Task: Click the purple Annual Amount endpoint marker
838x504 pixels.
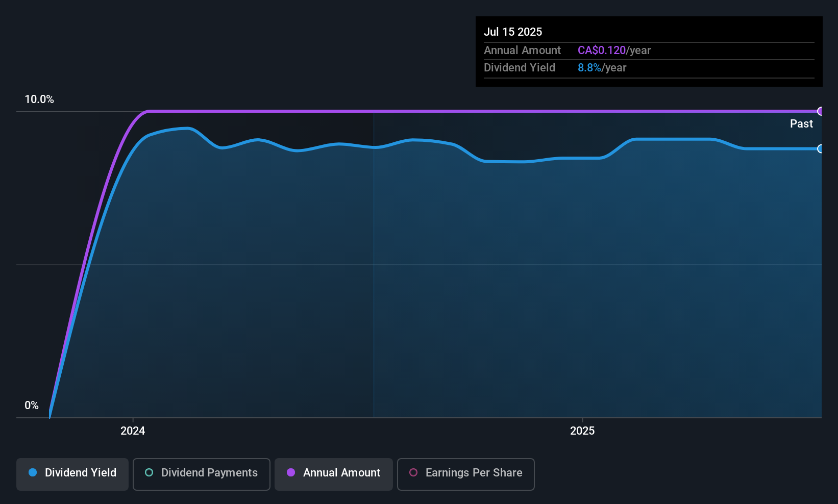Action: (821, 111)
